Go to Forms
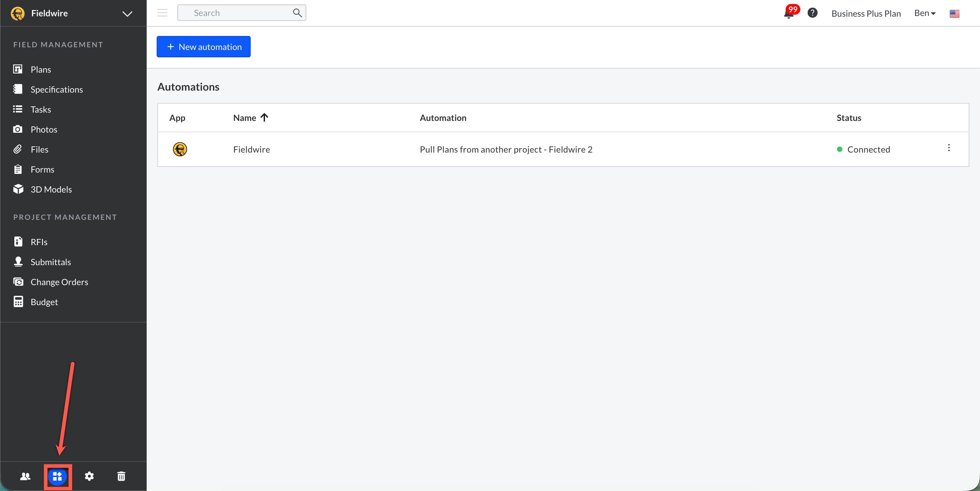Image resolution: width=980 pixels, height=491 pixels. coord(42,170)
